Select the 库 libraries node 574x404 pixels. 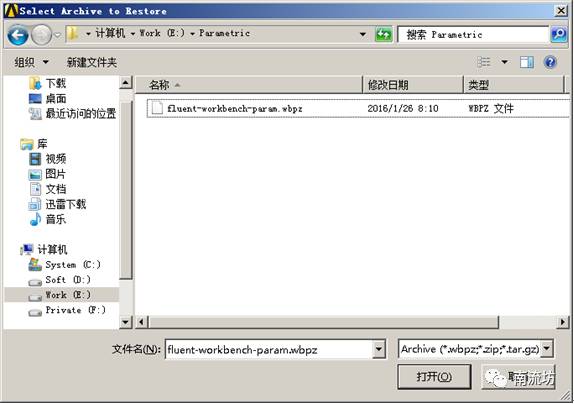34,144
